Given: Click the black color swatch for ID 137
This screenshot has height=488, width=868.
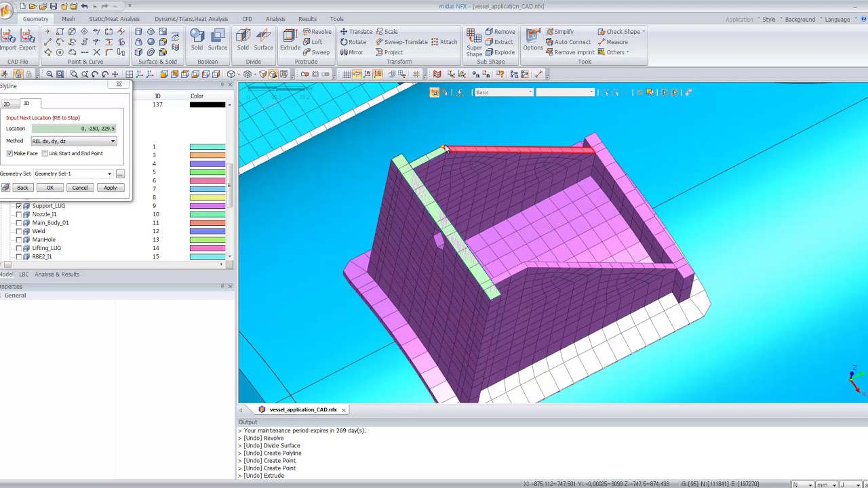Looking at the screenshot, I should [x=208, y=104].
